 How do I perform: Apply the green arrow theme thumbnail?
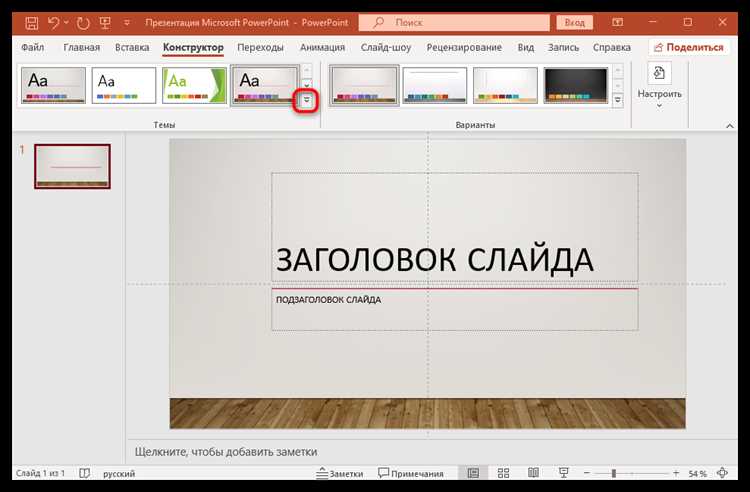point(194,85)
